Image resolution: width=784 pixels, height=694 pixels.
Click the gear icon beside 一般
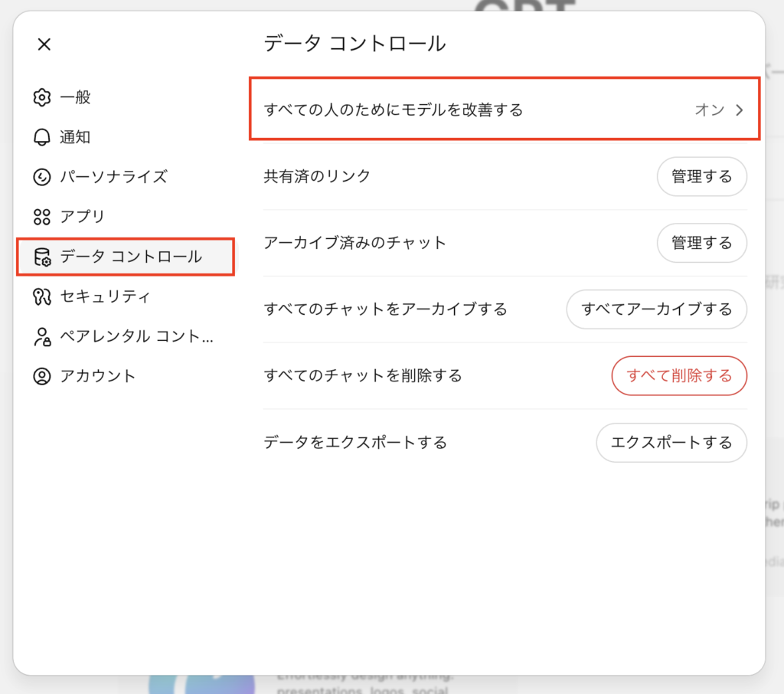[42, 97]
